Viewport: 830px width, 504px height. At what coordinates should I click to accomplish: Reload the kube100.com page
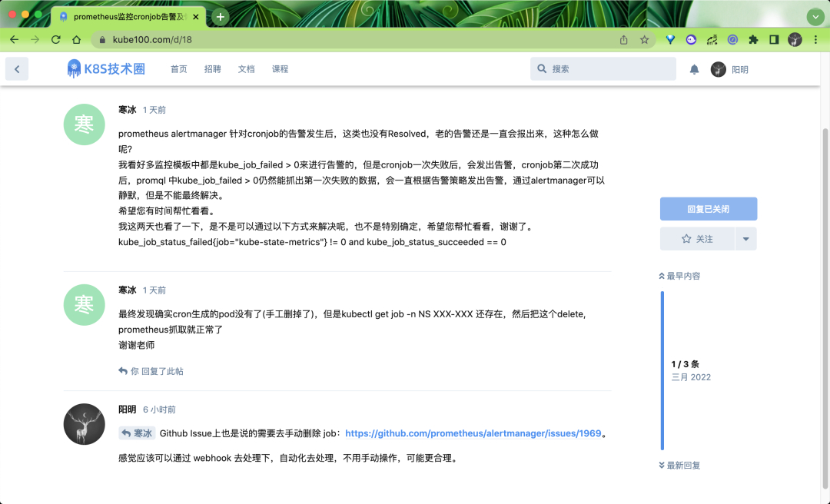(x=55, y=40)
